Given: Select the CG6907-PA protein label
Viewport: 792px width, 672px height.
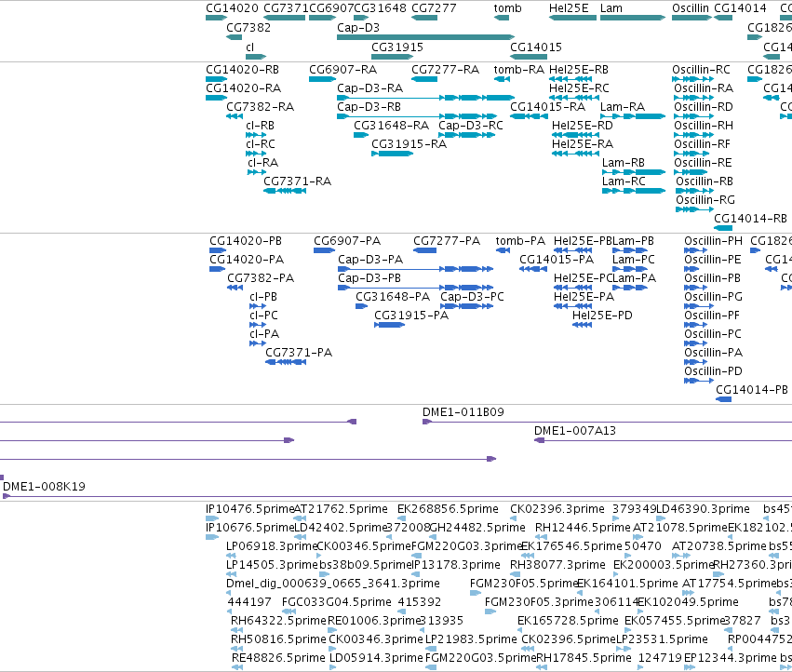Looking at the screenshot, I should [347, 240].
